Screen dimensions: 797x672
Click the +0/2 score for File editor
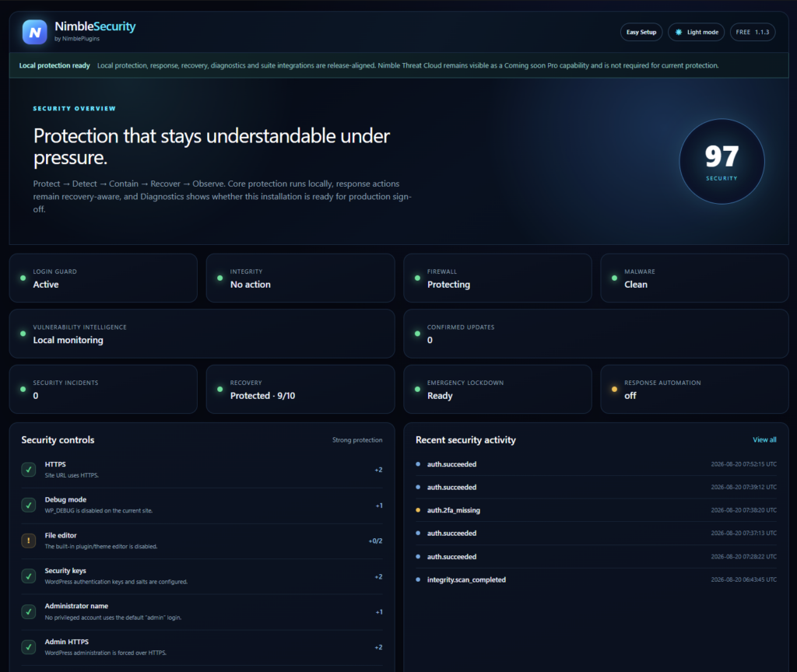tap(375, 541)
